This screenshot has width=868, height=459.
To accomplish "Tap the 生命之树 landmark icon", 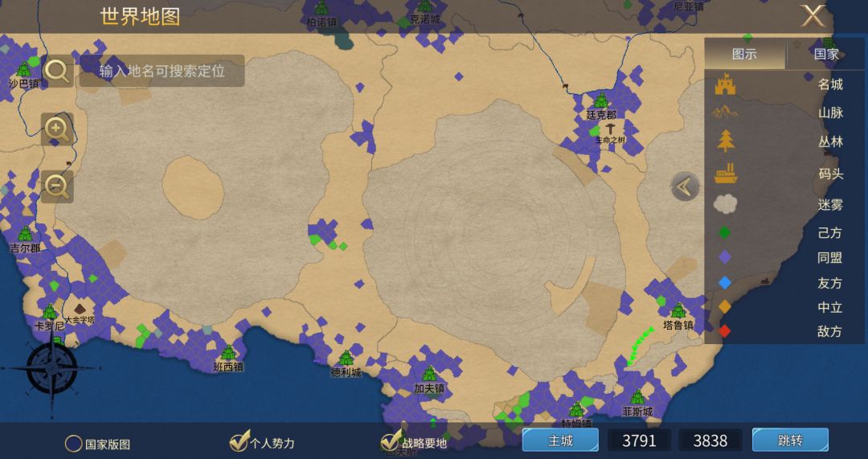I will 610,129.
